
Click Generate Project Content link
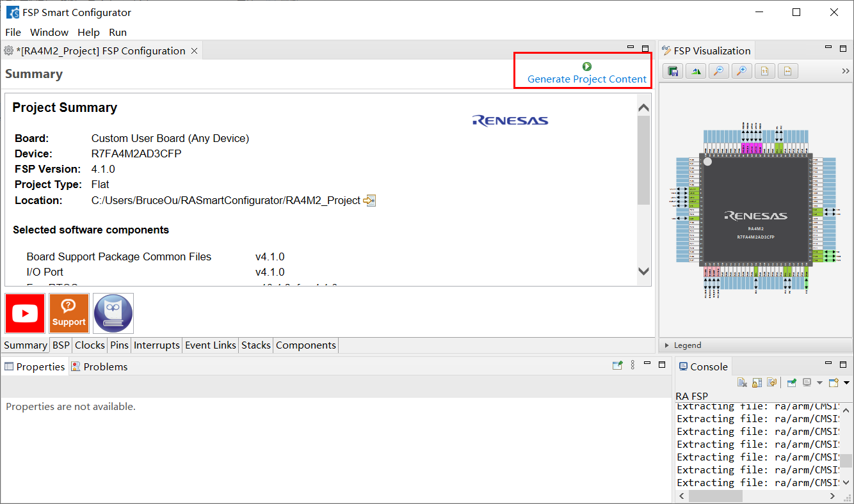587,79
